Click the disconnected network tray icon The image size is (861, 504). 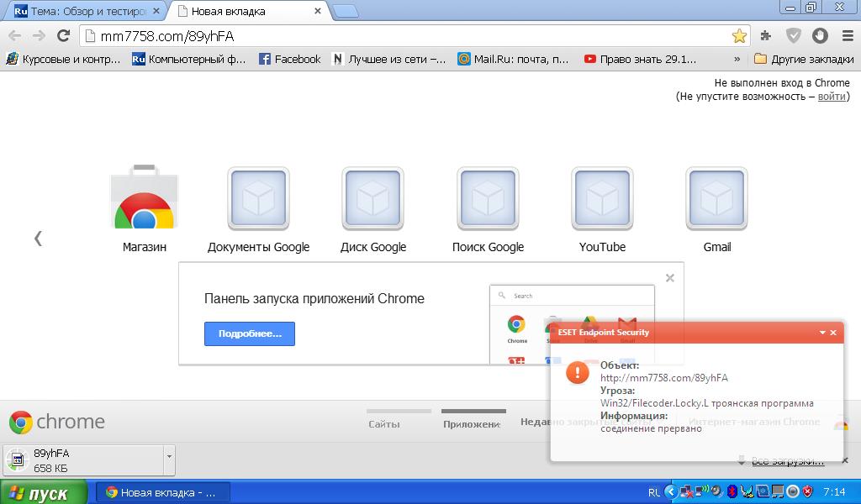[x=686, y=492]
